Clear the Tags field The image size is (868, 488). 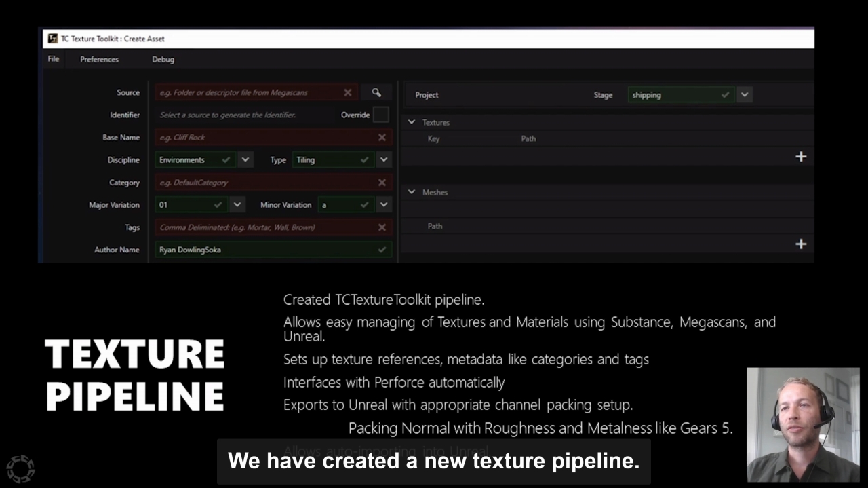coord(382,227)
